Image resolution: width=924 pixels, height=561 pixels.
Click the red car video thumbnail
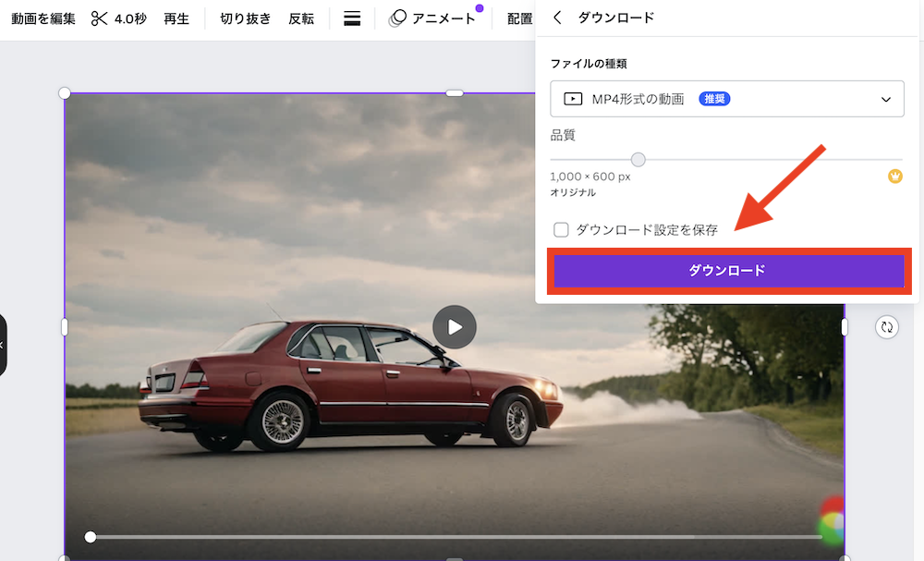tap(455, 326)
